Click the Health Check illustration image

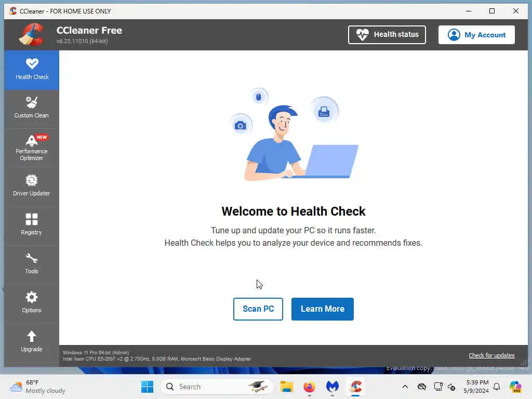pos(294,134)
